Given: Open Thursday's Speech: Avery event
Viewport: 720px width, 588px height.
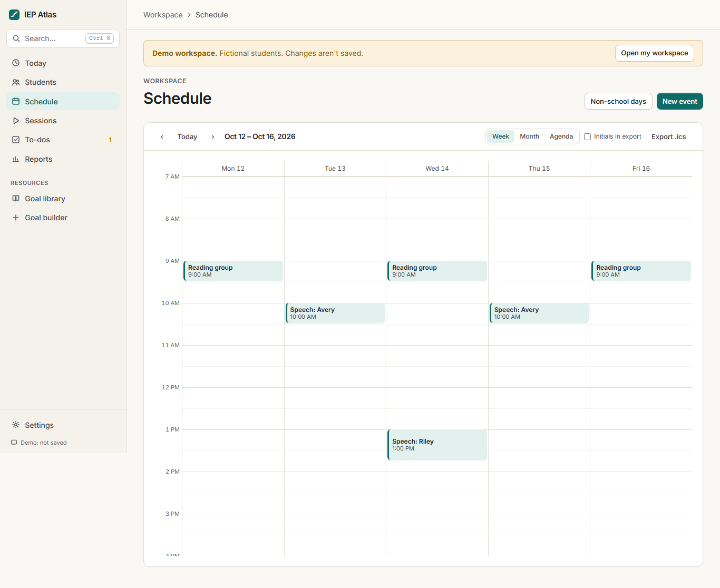Looking at the screenshot, I should 539,313.
